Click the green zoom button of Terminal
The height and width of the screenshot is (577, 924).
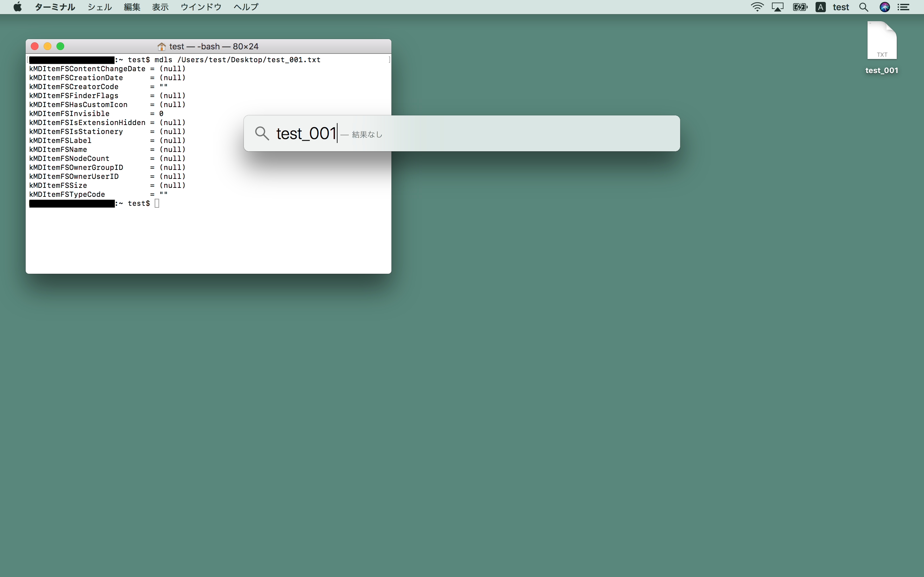(60, 46)
